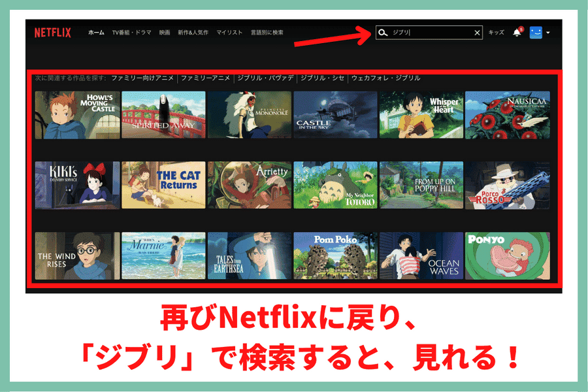Select ファミリー向けアニメ related link
588x392 pixels.
tap(142, 78)
